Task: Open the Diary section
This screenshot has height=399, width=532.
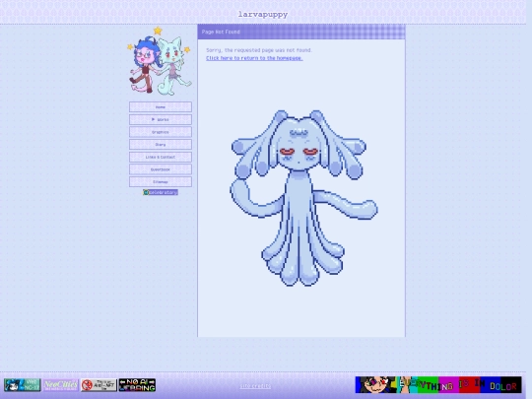Action: (x=161, y=145)
